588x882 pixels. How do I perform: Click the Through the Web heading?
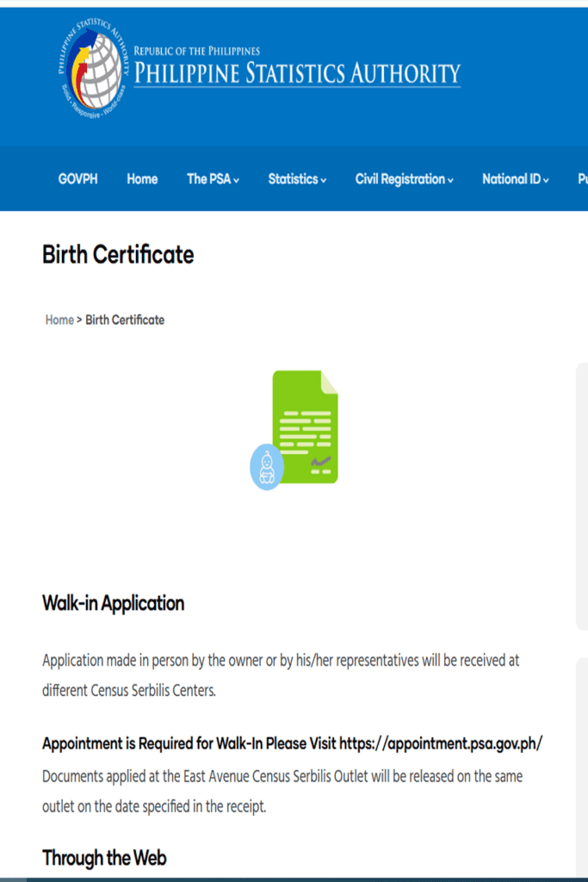pos(104,859)
